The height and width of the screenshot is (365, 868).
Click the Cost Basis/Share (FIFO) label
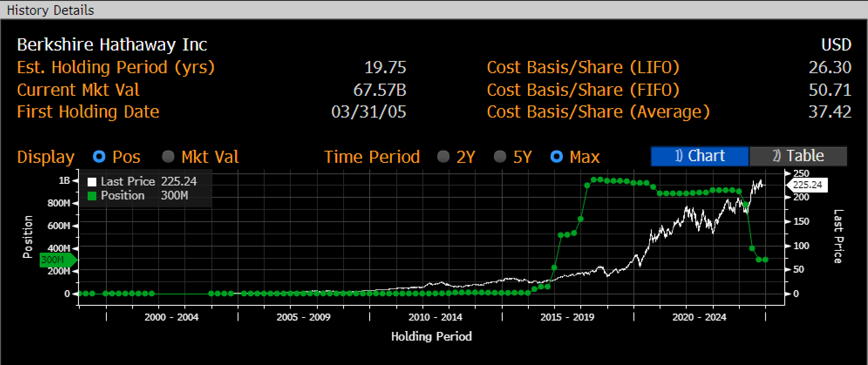[x=583, y=90]
